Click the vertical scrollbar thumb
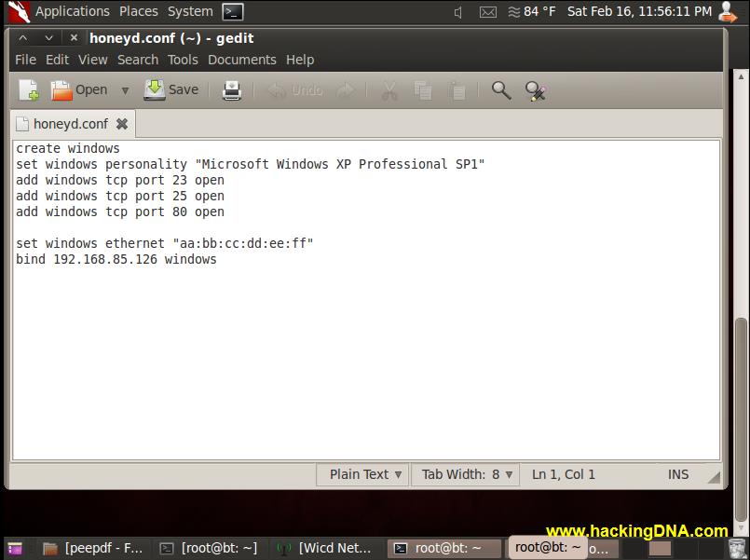The width and height of the screenshot is (750, 560). [741, 419]
